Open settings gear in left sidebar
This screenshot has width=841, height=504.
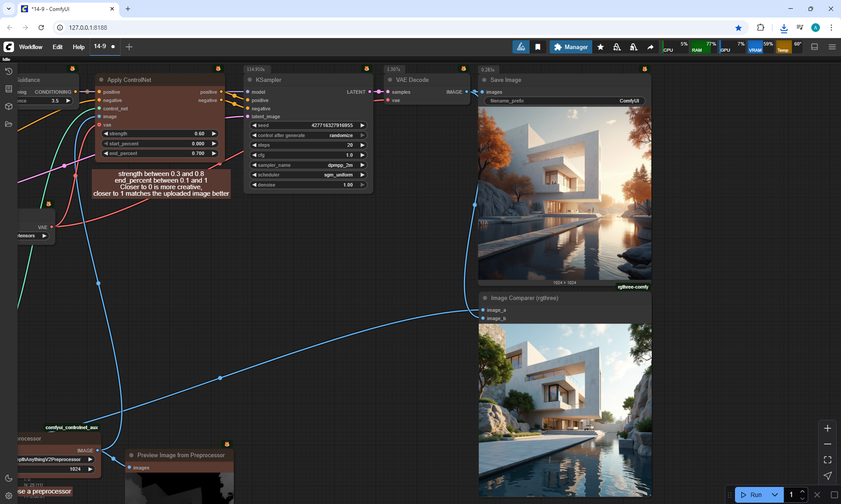[8, 496]
